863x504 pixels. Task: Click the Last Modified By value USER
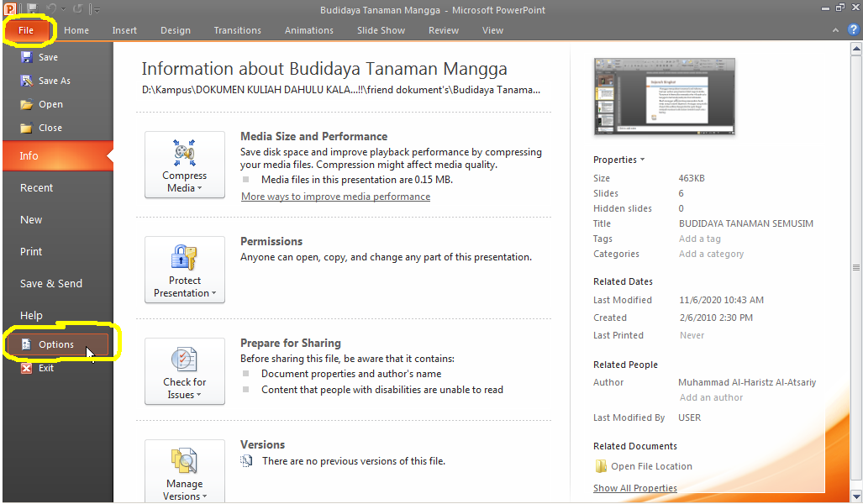[690, 417]
